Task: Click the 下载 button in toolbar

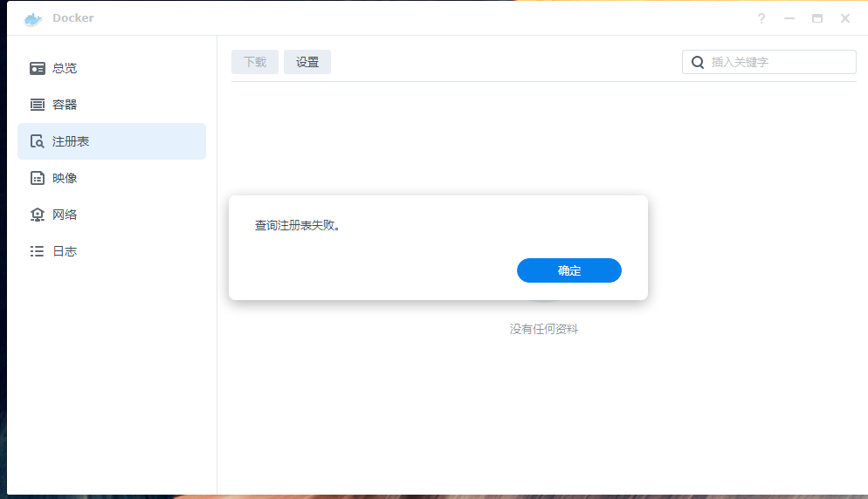Action: [x=255, y=62]
